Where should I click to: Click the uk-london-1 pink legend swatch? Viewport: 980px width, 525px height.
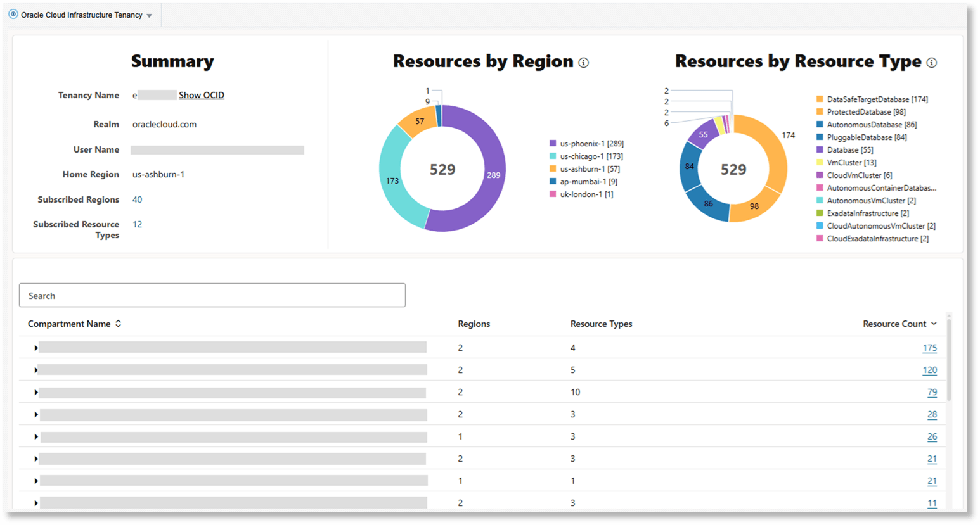pyautogui.click(x=553, y=194)
